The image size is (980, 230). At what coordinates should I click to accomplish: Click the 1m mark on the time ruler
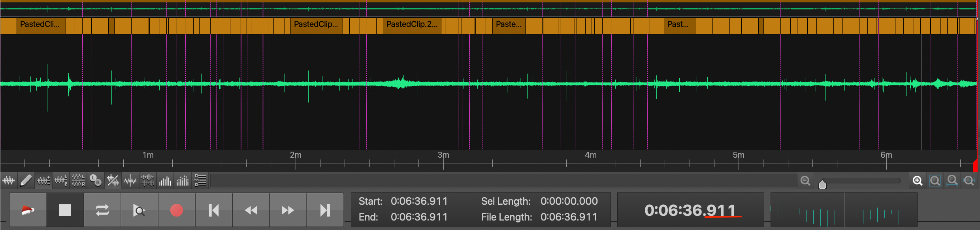pyautogui.click(x=148, y=155)
